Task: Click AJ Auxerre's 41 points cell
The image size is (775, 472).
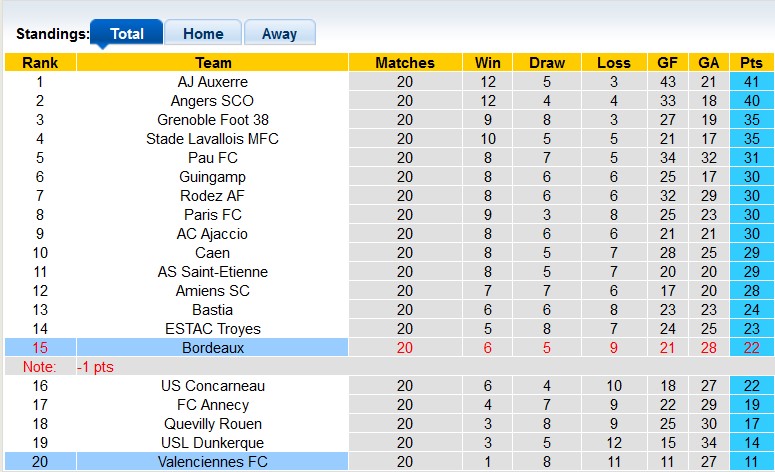Action: coord(751,82)
